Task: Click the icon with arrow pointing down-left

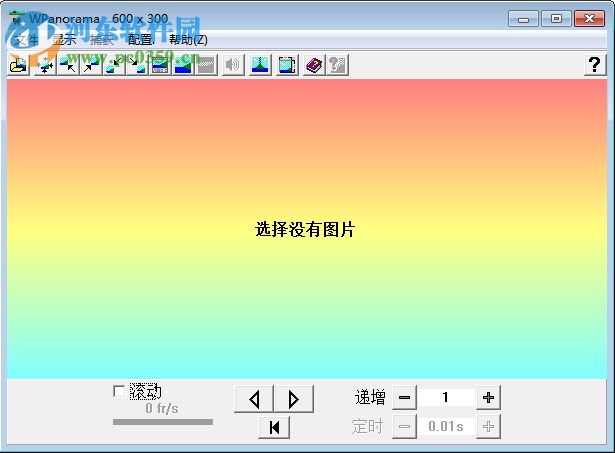Action: pyautogui.click(x=114, y=65)
